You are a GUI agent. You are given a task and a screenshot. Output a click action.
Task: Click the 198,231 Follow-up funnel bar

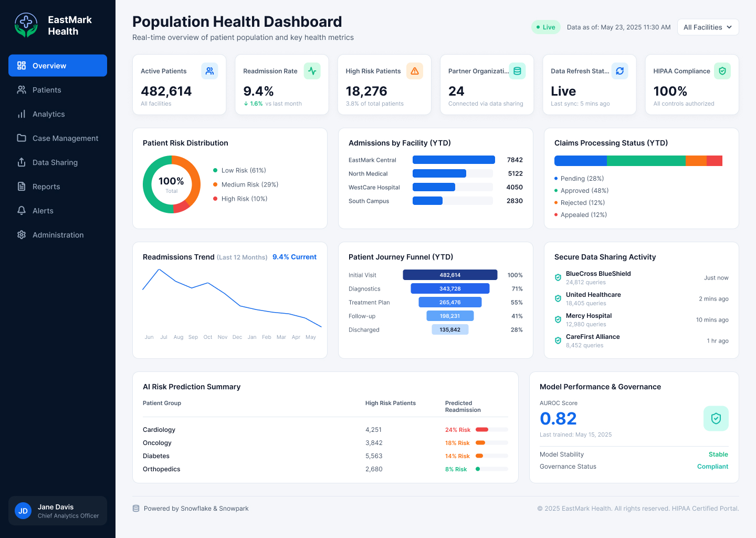tap(450, 316)
